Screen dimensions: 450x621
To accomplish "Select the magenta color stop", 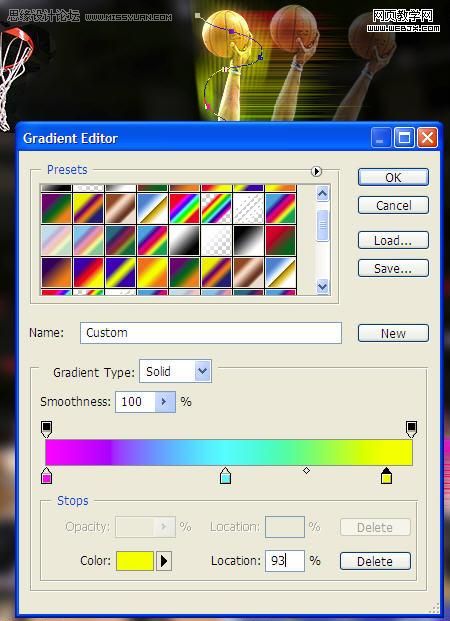I will 46,476.
